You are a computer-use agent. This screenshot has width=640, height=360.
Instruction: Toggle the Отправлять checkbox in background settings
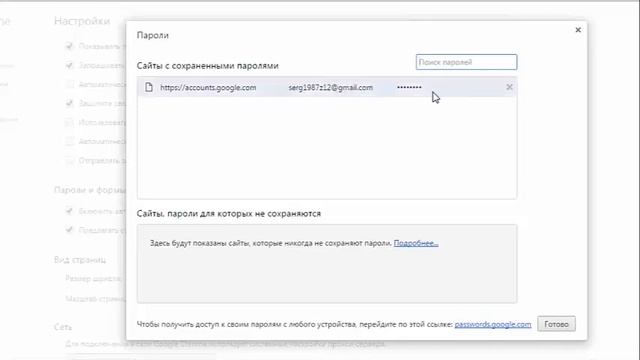click(69, 160)
